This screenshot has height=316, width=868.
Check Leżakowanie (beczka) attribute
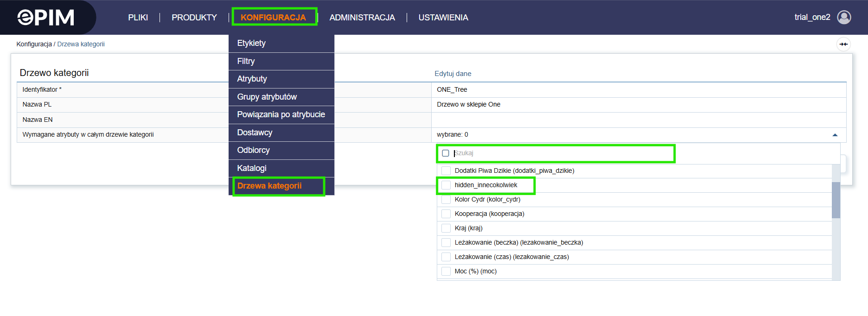(446, 243)
